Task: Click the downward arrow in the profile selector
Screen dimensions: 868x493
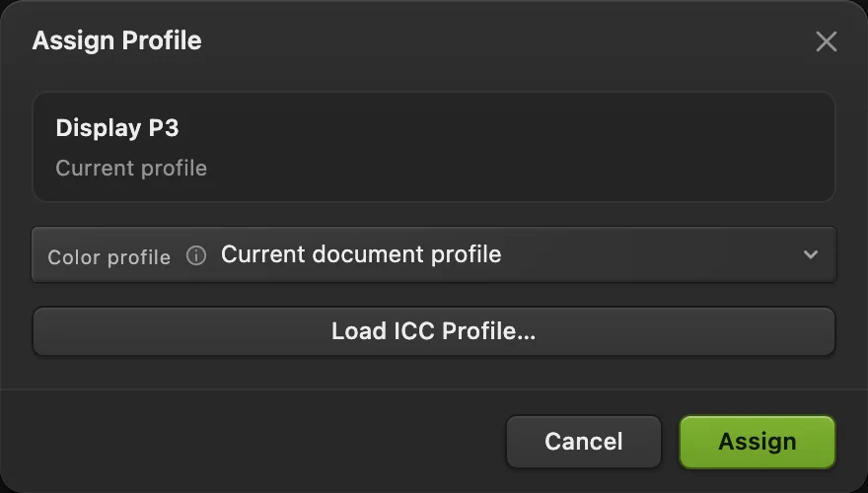Action: click(811, 254)
